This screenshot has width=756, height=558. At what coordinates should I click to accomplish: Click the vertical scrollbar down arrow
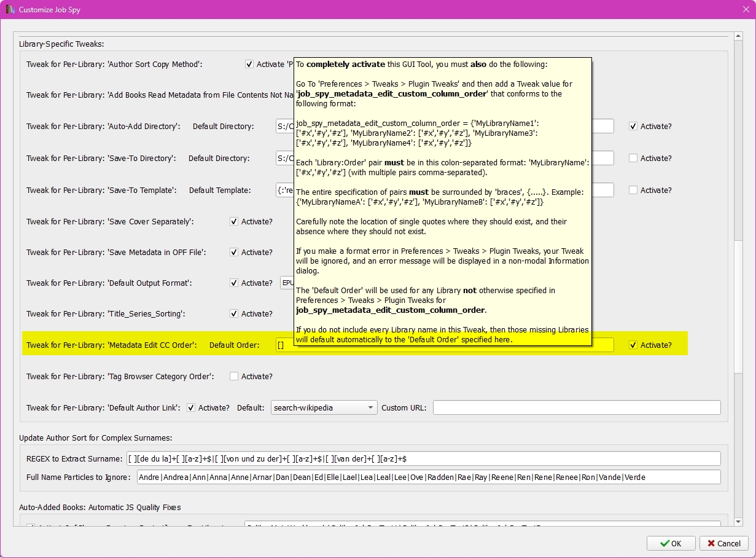tap(739, 522)
